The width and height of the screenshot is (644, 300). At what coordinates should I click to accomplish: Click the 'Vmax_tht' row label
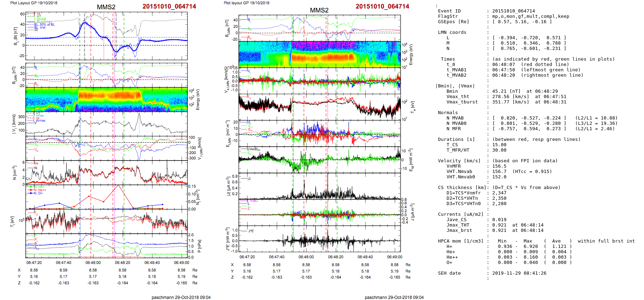(458, 97)
